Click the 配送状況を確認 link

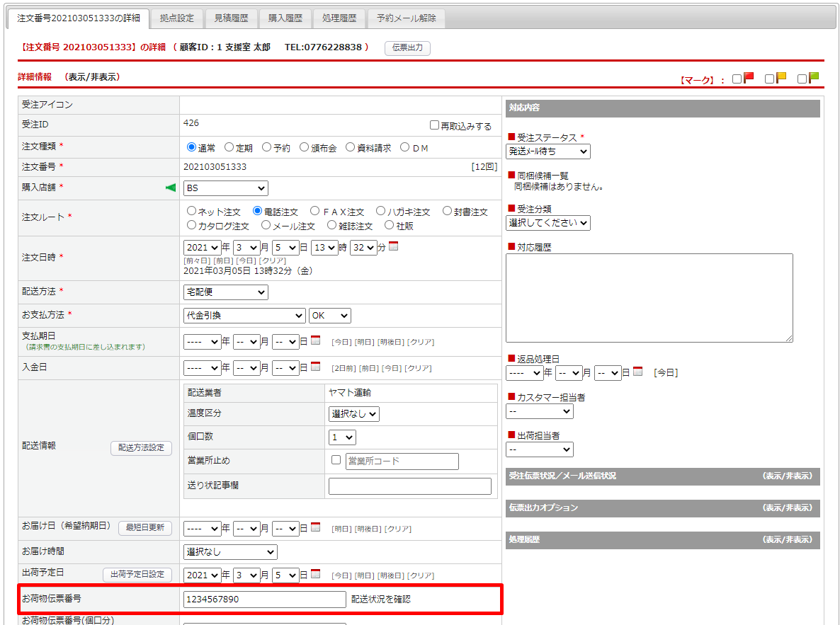[x=380, y=599]
